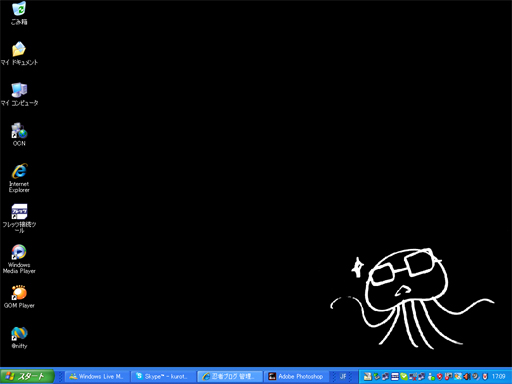Click the white striped tray icon left of Skype

coord(395,376)
